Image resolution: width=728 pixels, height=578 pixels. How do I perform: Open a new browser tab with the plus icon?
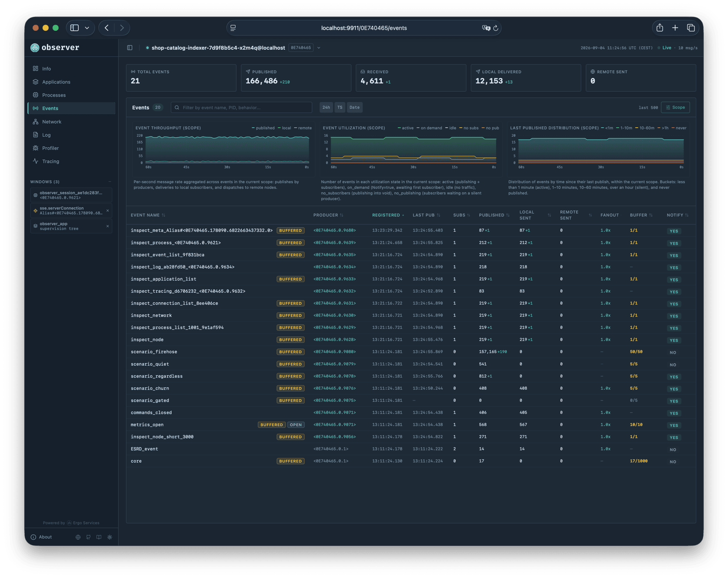point(675,28)
